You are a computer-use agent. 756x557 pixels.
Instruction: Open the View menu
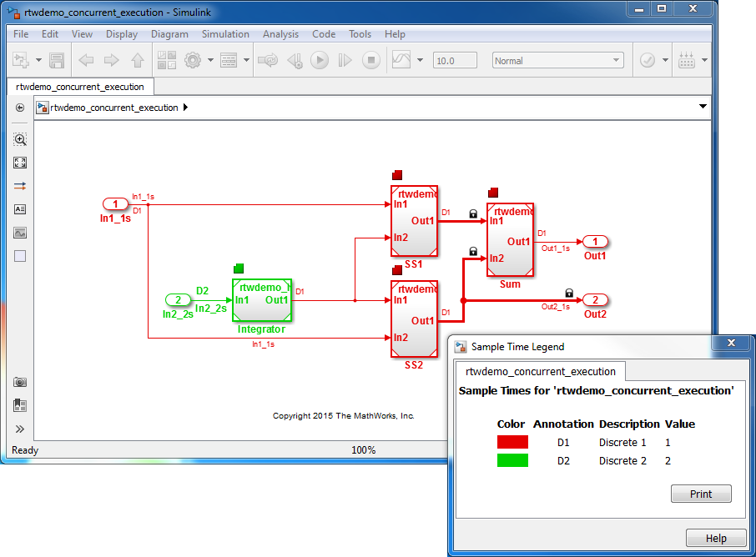[x=82, y=34]
